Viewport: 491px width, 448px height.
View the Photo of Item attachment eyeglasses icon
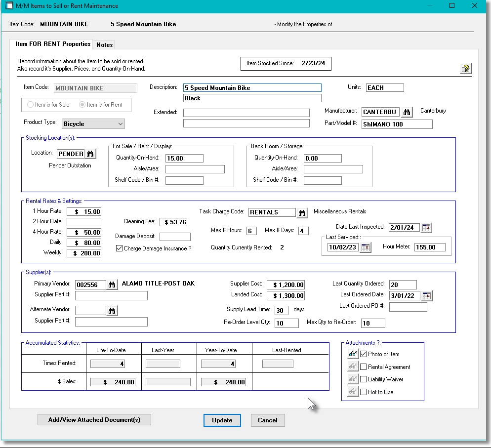coord(352,354)
